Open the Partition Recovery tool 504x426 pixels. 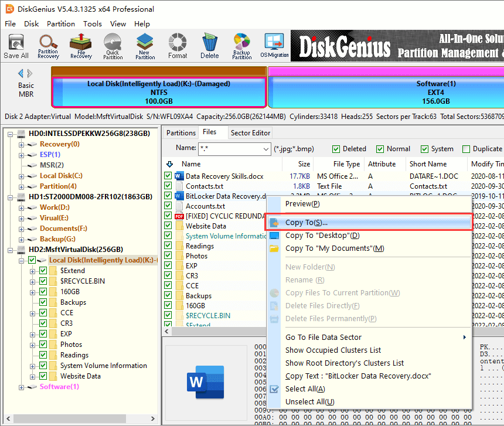click(48, 46)
